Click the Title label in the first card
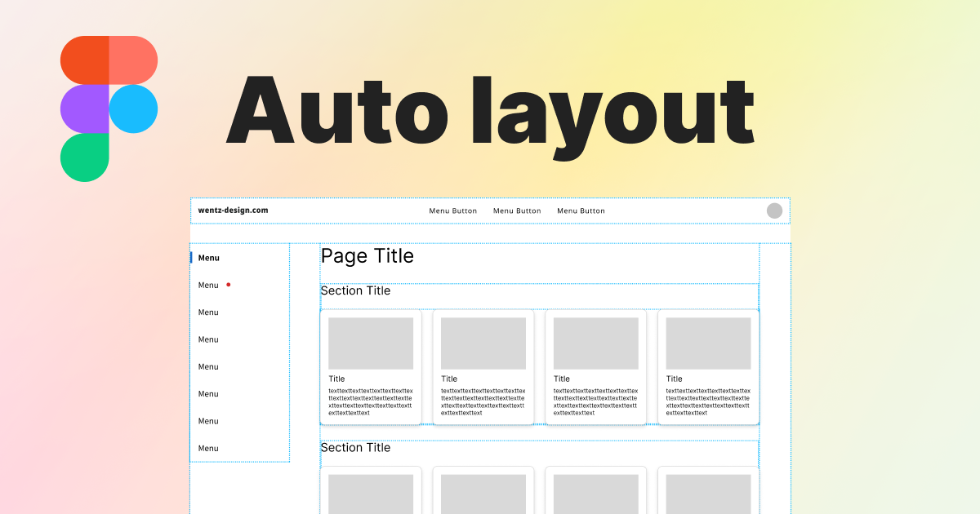 coord(335,379)
